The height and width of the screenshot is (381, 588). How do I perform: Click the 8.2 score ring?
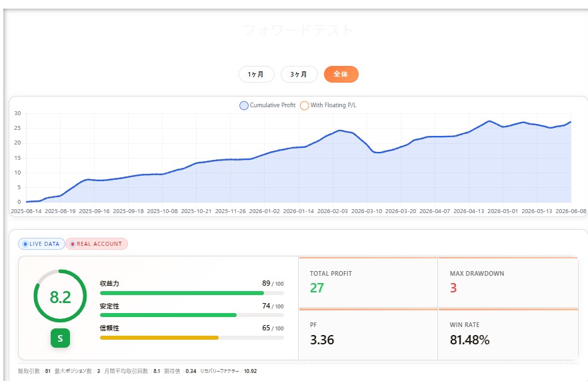click(60, 296)
